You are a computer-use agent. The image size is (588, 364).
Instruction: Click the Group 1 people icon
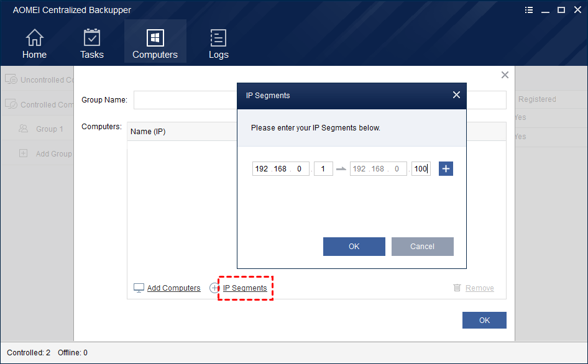coord(23,129)
